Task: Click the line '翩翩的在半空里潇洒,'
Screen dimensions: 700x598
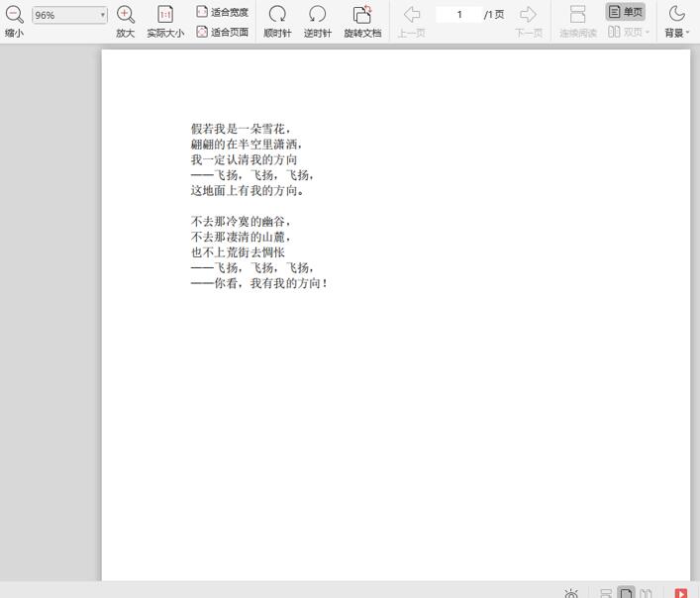Action: click(x=247, y=145)
